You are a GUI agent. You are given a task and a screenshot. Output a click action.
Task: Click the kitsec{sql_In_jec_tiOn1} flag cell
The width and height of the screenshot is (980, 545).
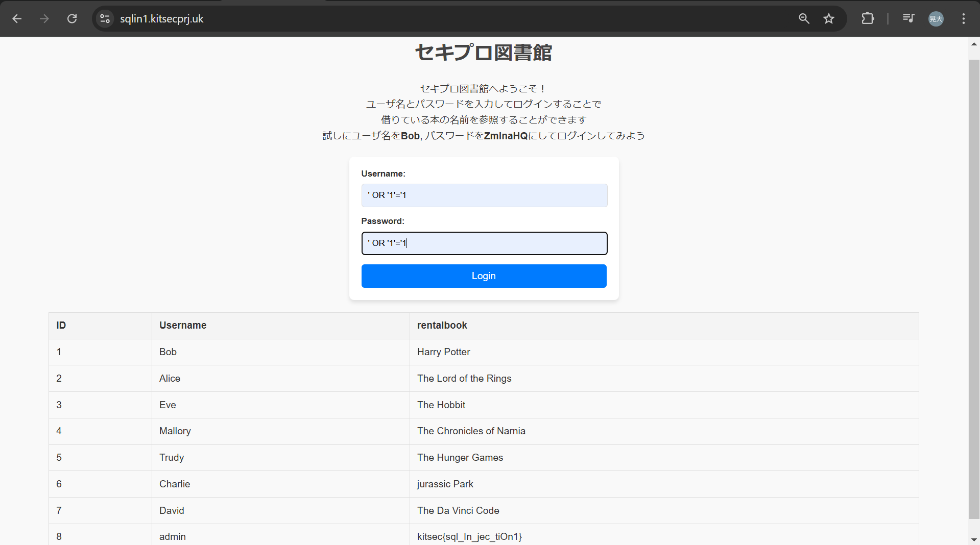664,535
